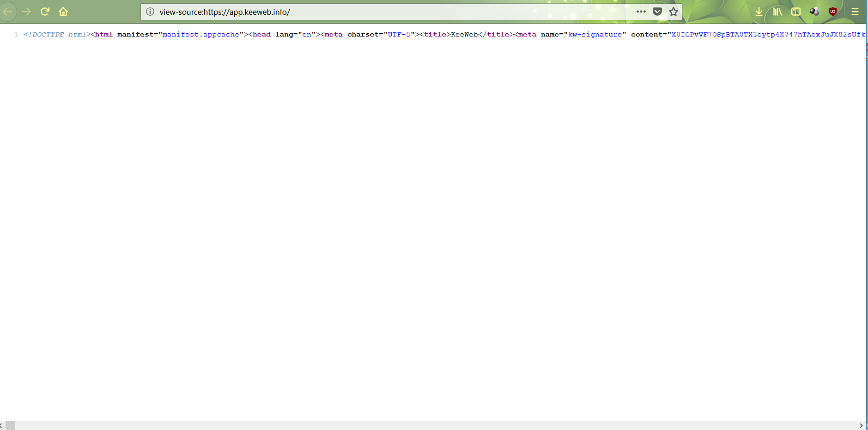868x430 pixels.
Task: Toggle the browser sidebar
Action: point(796,12)
